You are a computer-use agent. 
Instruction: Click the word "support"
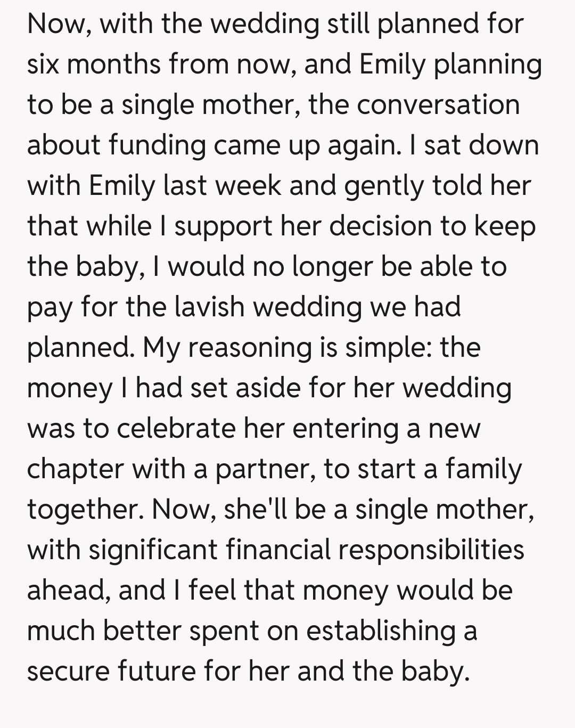point(223,226)
